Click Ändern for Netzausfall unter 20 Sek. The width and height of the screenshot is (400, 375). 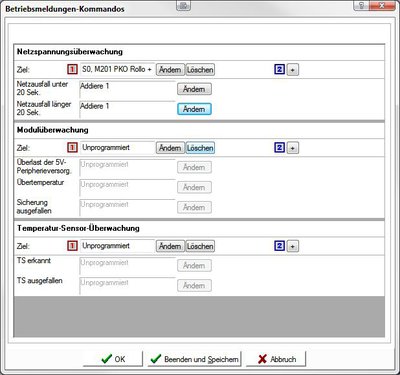pos(194,89)
